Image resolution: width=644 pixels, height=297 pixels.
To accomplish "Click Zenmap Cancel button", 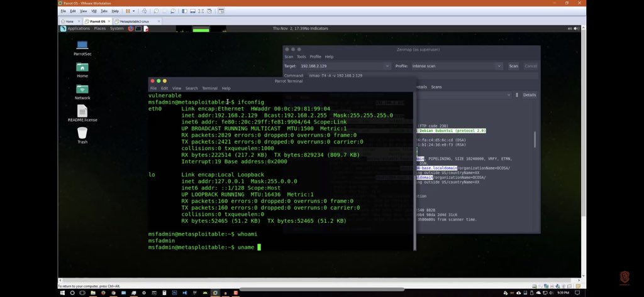I will (530, 66).
